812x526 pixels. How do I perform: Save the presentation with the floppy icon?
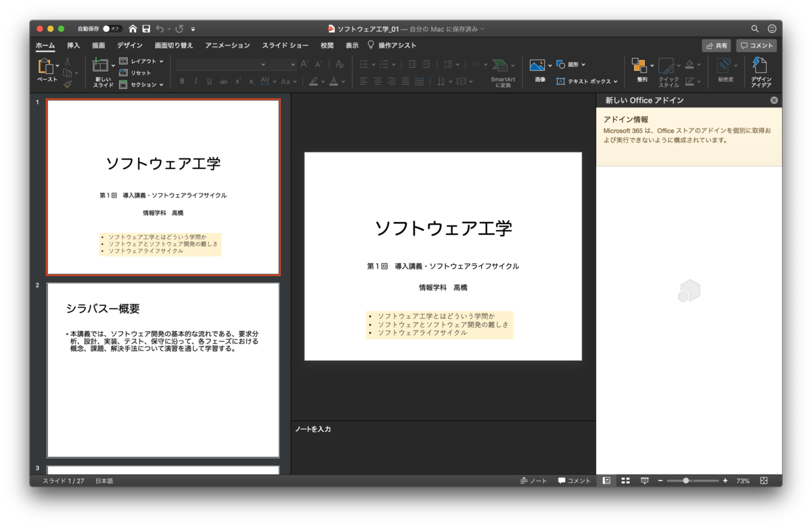(146, 29)
